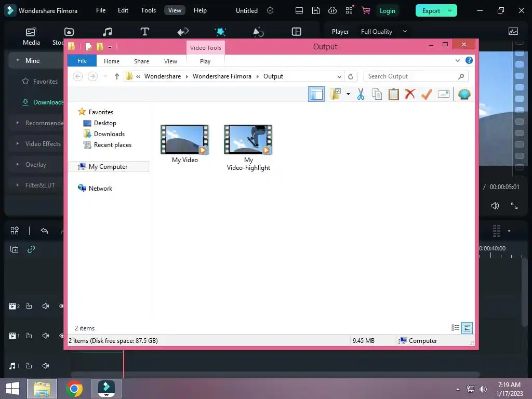Open the Effects star icon in Filmora

pos(220,32)
